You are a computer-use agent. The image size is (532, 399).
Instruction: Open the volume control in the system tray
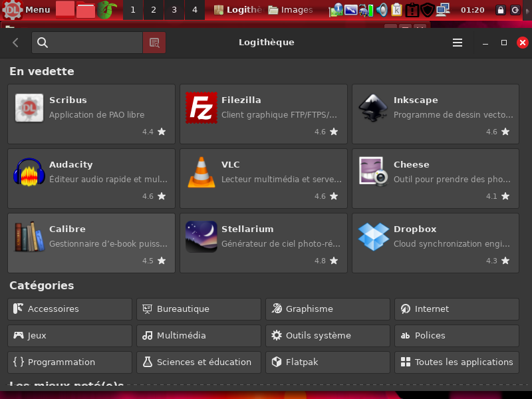pyautogui.click(x=382, y=10)
